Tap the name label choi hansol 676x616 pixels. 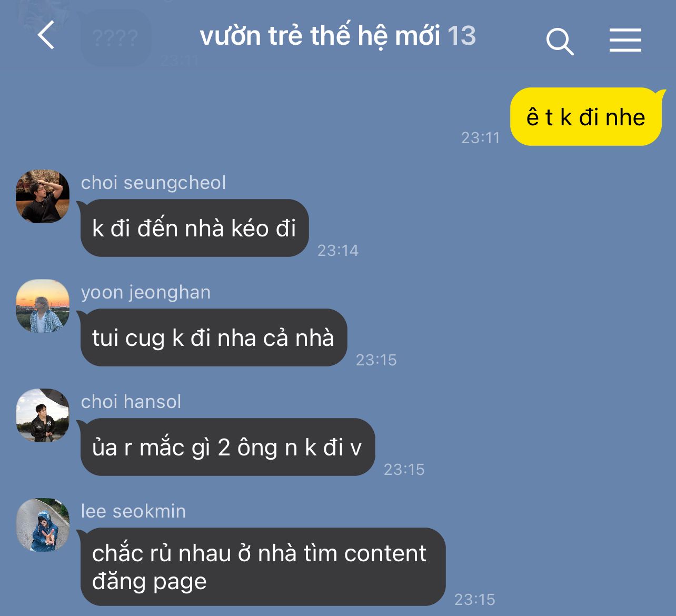[131, 402]
